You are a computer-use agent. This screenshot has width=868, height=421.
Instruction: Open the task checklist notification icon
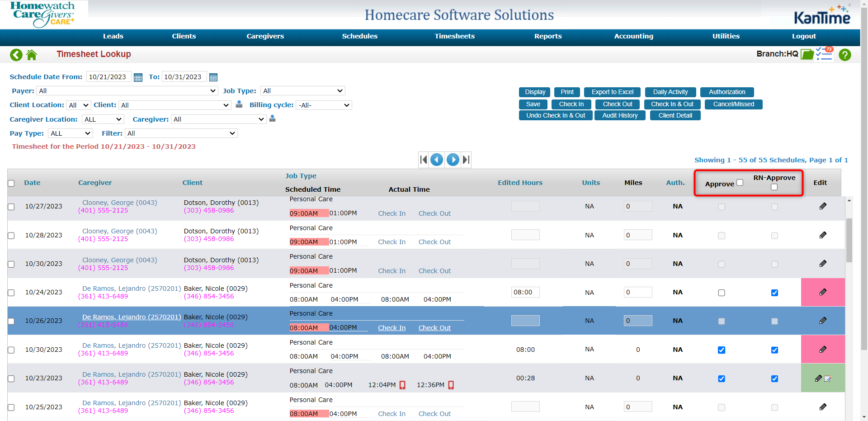click(x=824, y=54)
